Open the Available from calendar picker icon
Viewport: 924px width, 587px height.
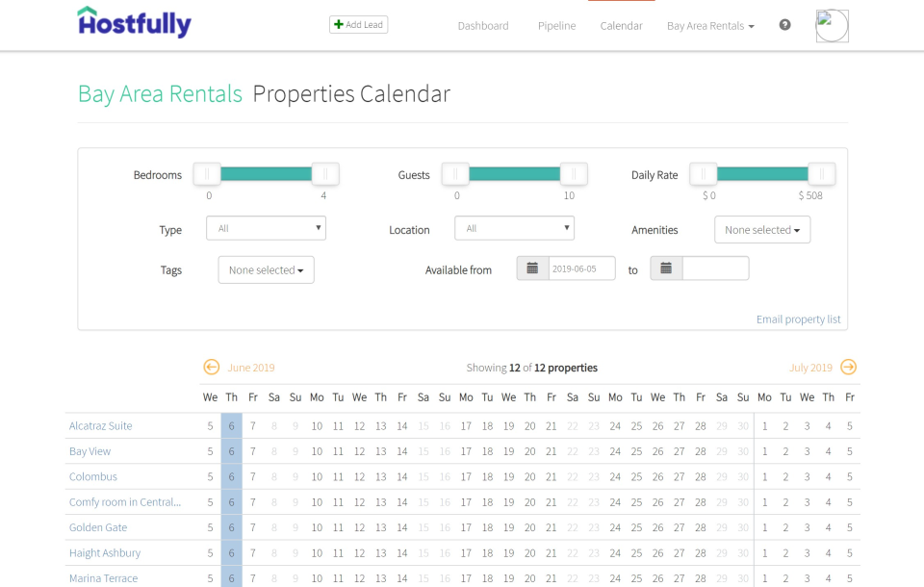click(x=531, y=268)
